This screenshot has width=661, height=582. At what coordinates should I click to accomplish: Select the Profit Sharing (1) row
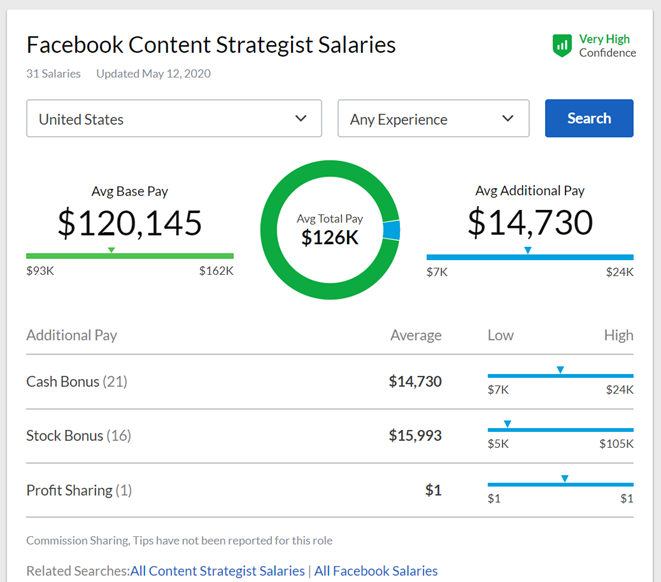79,490
